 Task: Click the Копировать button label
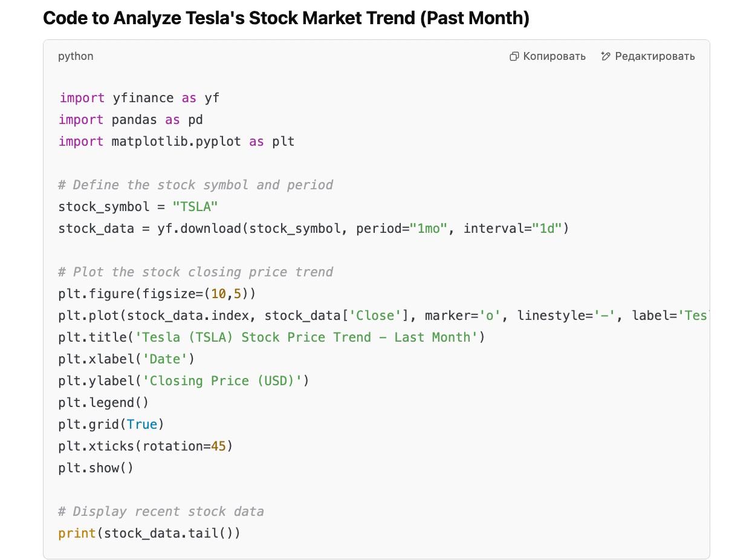click(x=554, y=56)
